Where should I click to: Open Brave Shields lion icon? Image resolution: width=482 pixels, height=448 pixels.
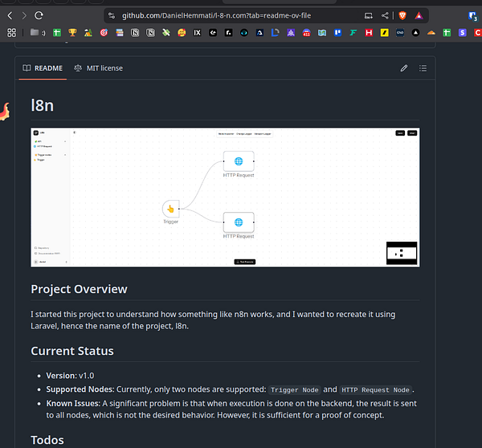[402, 16]
